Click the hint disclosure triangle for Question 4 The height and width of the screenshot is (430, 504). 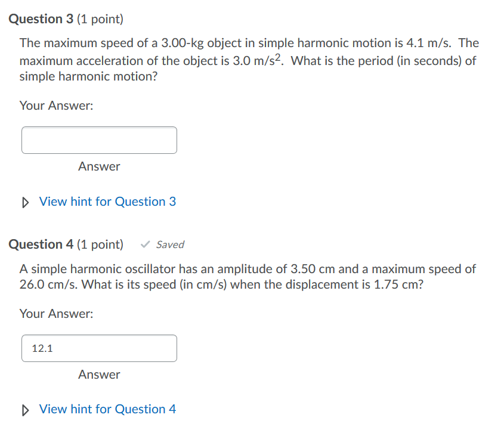point(25,410)
